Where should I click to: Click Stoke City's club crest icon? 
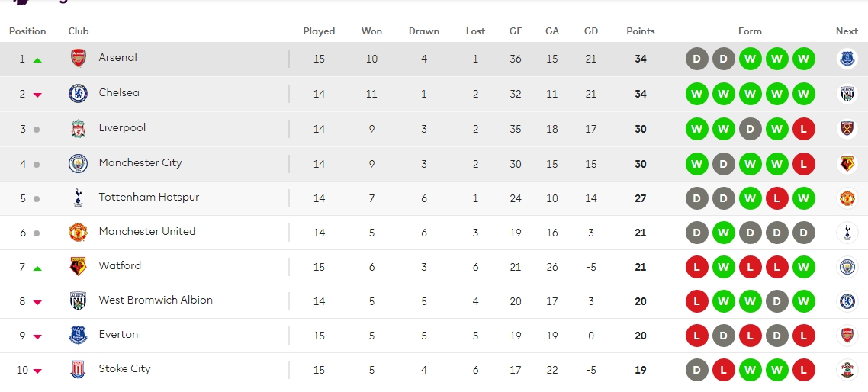[78, 370]
